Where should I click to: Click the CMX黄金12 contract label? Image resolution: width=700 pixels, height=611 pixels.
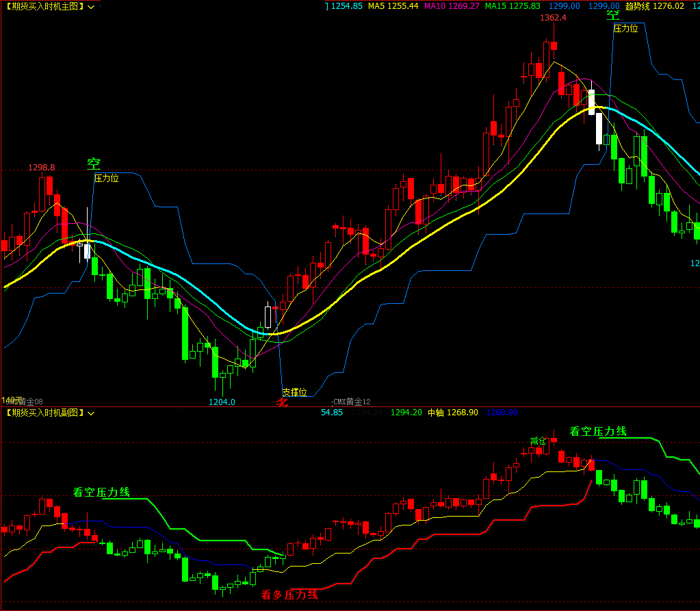coord(352,402)
